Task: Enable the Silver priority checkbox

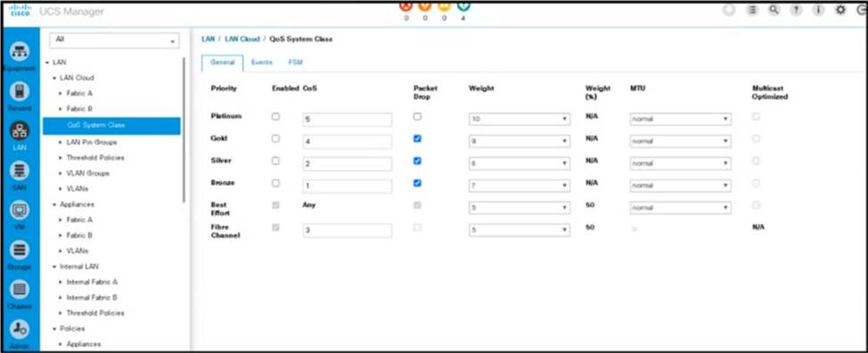Action: click(275, 161)
